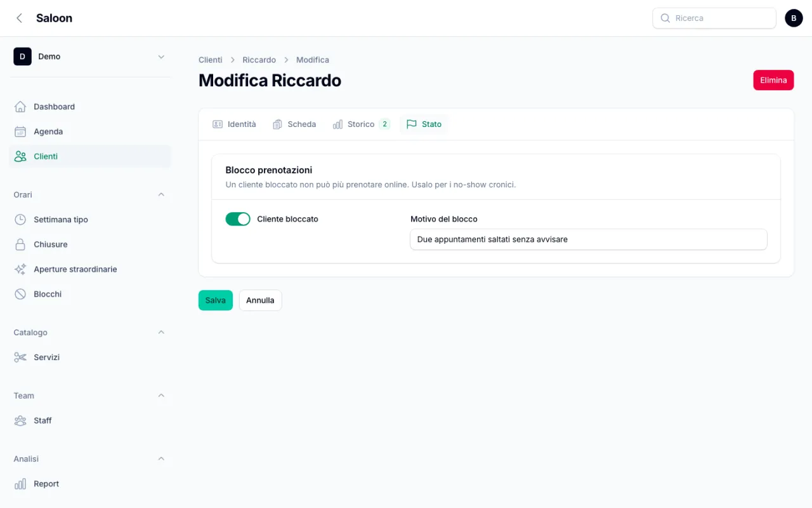Click the Chiusure padlock icon
The width and height of the screenshot is (812, 508).
20,244
